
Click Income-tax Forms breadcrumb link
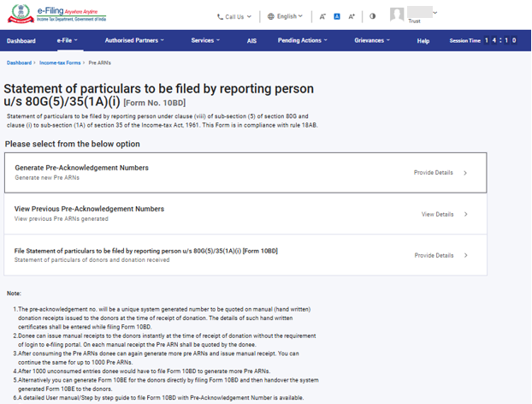(x=60, y=63)
